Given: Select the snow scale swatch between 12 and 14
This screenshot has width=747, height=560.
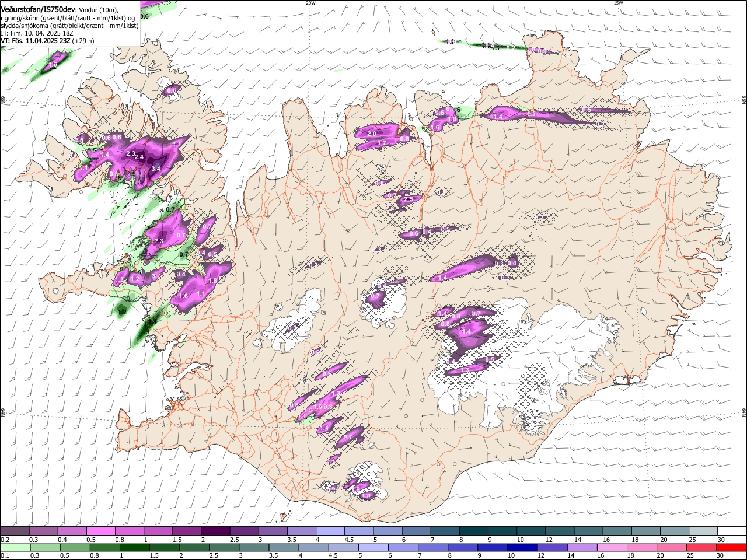Looking at the screenshot, I should (559, 531).
